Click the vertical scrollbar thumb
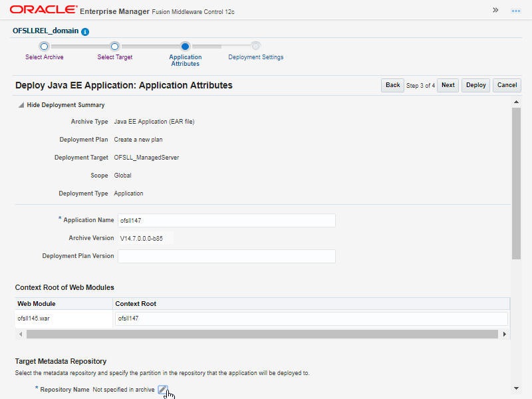Screen dimensions: 532x399 tap(516, 184)
